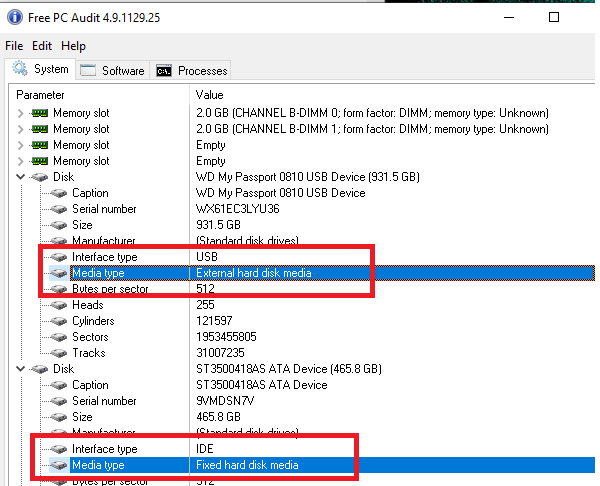Click the drive icon beside Tracks
This screenshot has width=600, height=486.
[59, 353]
